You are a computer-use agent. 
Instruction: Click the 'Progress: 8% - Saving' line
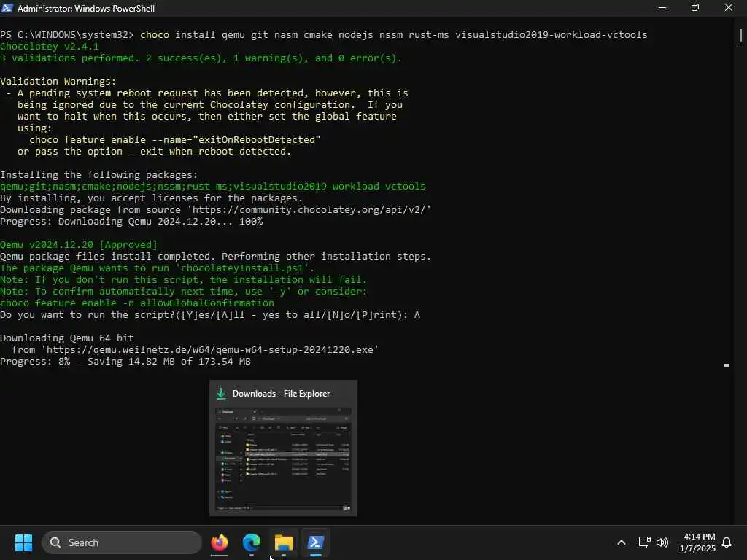(125, 362)
